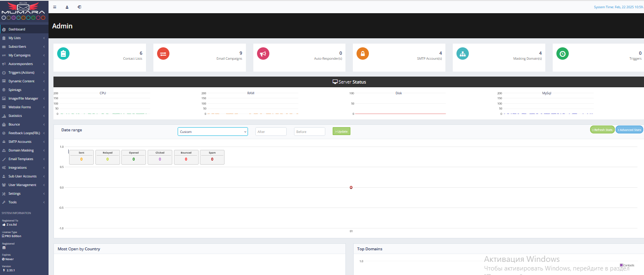Open the user profile icon in top bar
This screenshot has width=644, height=275.
pos(67,7)
